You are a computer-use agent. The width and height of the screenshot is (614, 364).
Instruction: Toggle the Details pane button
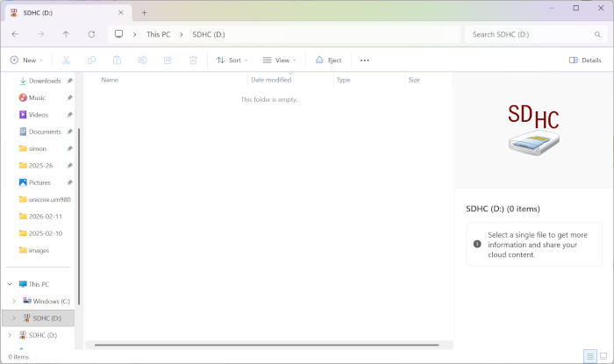(585, 61)
